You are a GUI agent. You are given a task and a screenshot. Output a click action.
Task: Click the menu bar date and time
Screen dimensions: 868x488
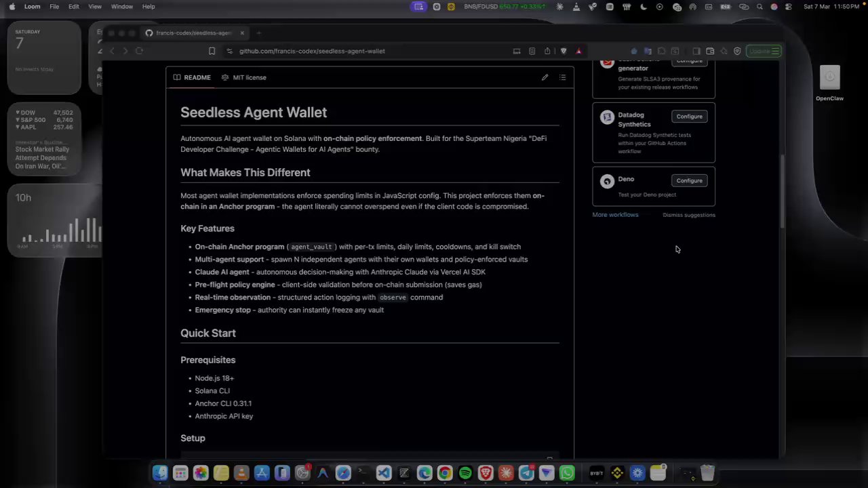click(x=831, y=7)
